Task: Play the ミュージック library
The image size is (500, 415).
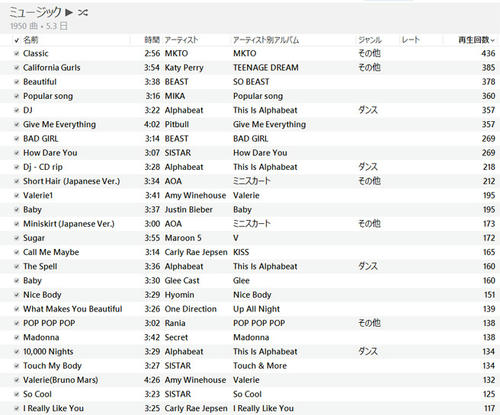Action: 69,13
